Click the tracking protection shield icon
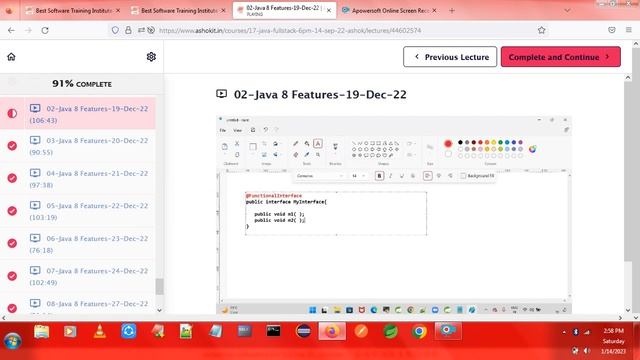 (x=115, y=30)
